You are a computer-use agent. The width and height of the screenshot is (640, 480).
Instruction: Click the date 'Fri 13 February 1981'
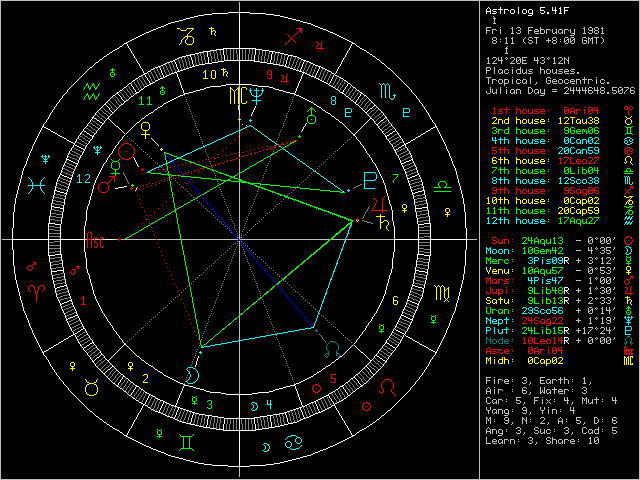pyautogui.click(x=545, y=31)
